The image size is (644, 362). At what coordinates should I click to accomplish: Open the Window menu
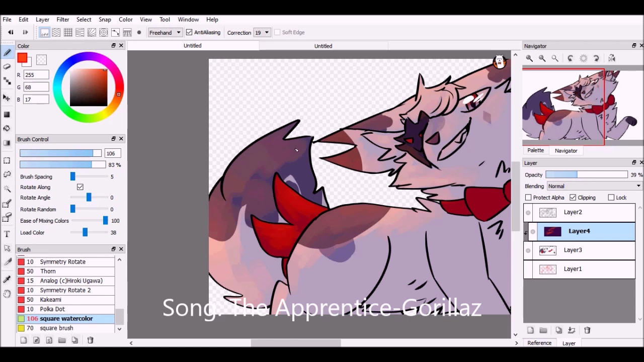click(188, 20)
